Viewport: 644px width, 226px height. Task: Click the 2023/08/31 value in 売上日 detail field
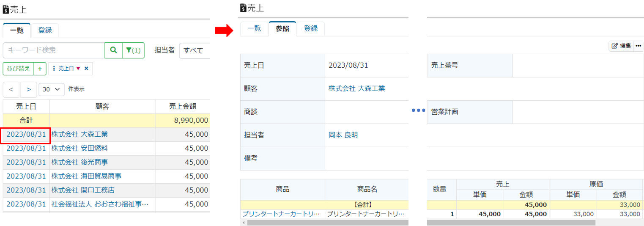348,65
